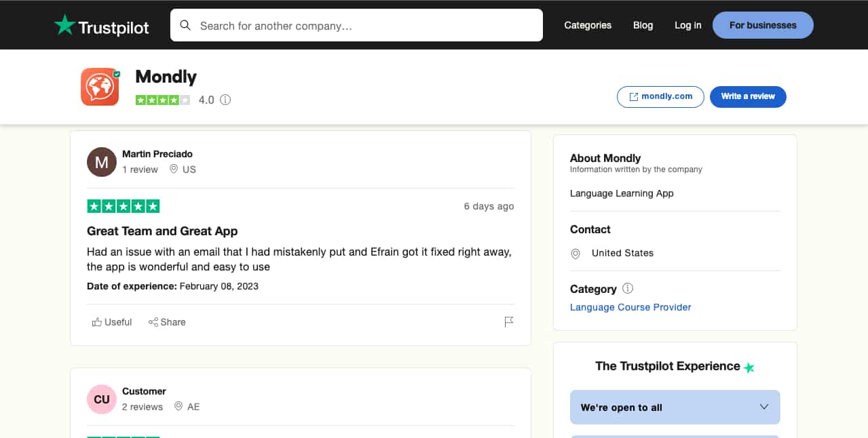Mark Martin's review as Useful
The height and width of the screenshot is (438, 868).
(112, 322)
